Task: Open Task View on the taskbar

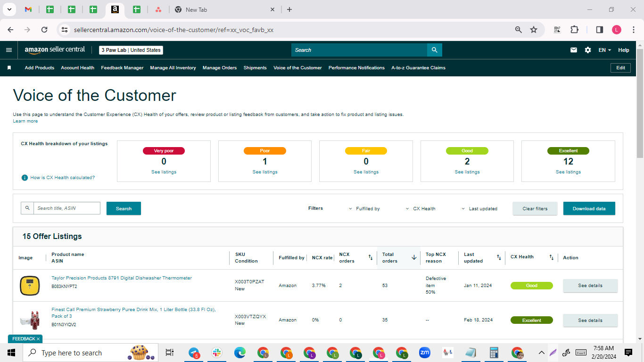Action: coord(170,353)
